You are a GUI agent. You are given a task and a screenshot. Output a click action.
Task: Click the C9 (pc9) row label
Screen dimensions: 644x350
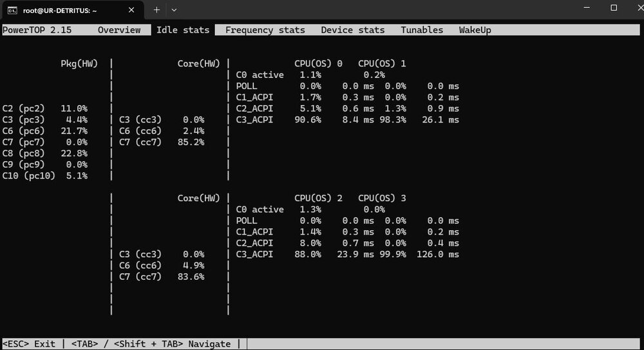click(x=24, y=164)
